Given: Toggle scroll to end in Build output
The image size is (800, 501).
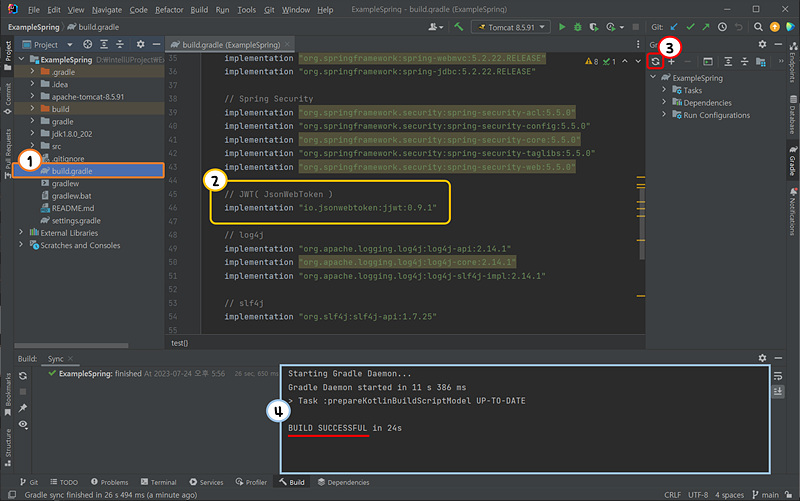Looking at the screenshot, I should pos(778,391).
